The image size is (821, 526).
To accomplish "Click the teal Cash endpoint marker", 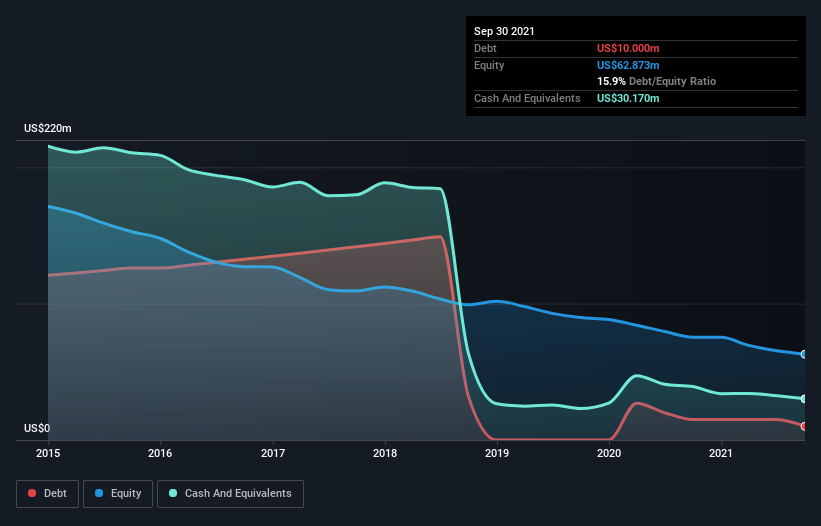I will tap(804, 399).
